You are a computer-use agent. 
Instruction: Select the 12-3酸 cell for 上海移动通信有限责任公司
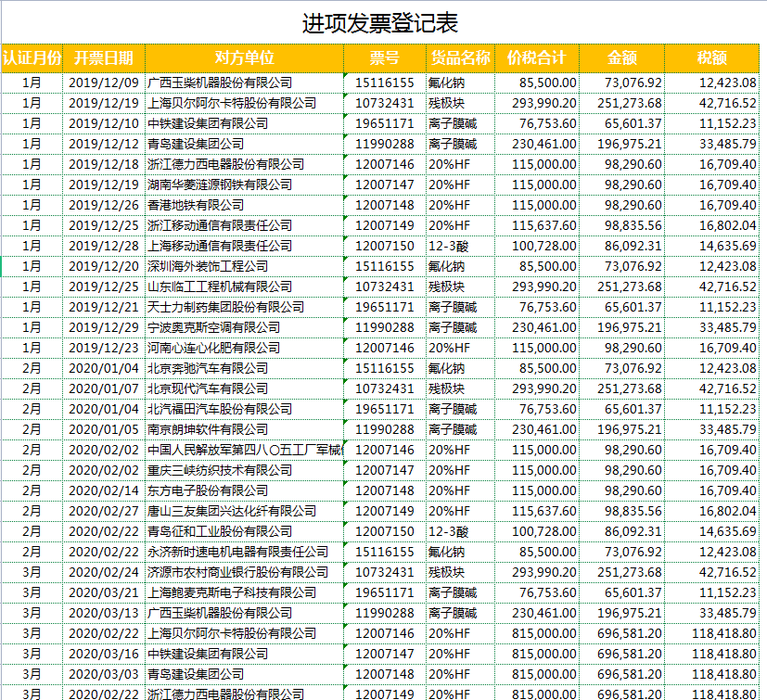pos(459,245)
